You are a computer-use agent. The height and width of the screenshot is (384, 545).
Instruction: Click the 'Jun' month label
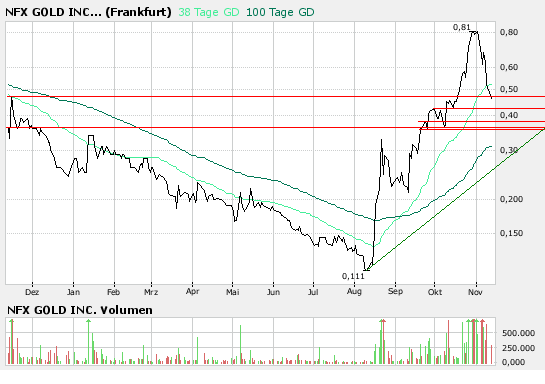pos(273,292)
